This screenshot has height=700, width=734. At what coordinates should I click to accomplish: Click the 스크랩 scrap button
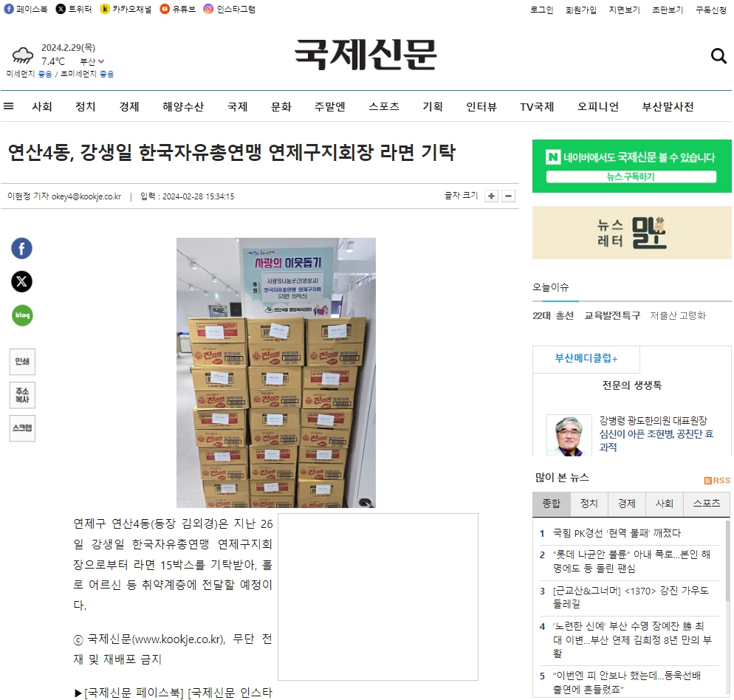click(x=22, y=428)
